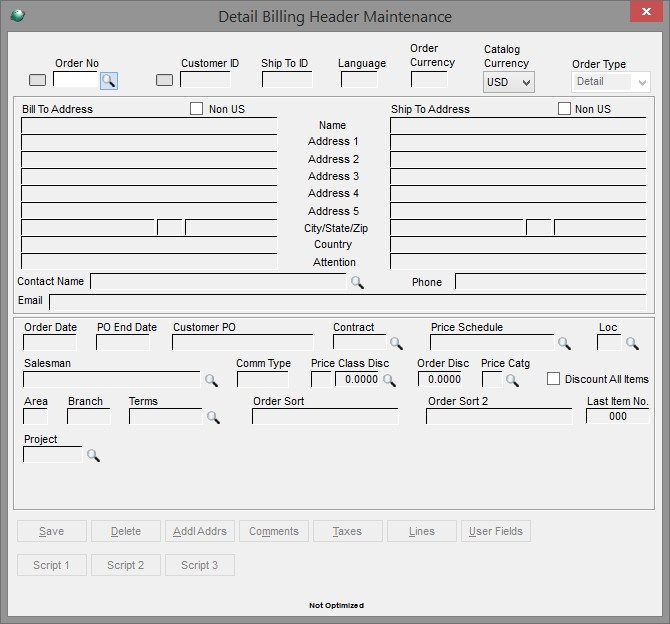The width and height of the screenshot is (670, 624).
Task: Run Script 1
Action: (52, 565)
